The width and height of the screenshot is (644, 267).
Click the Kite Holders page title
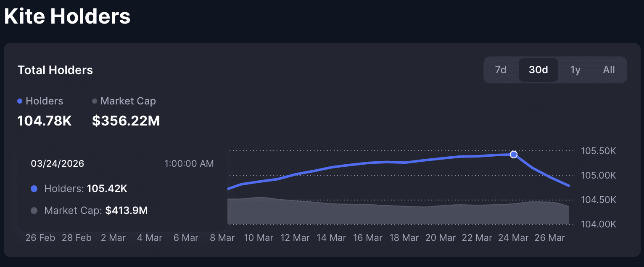click(67, 17)
